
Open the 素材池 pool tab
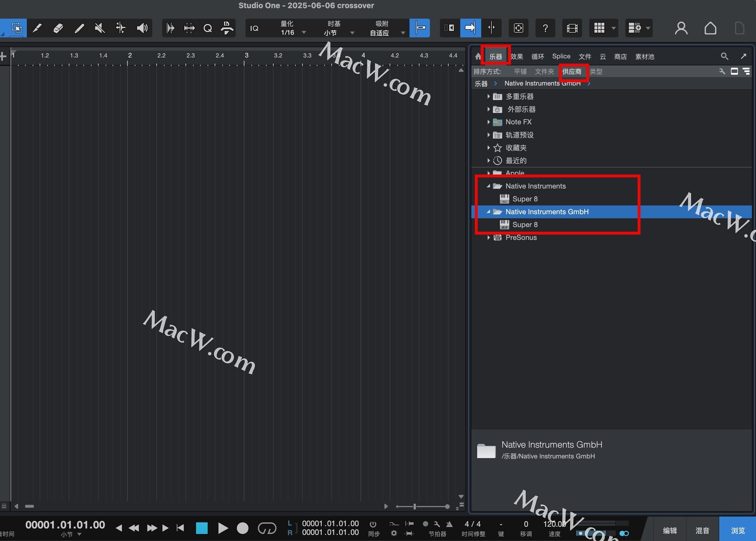click(645, 56)
